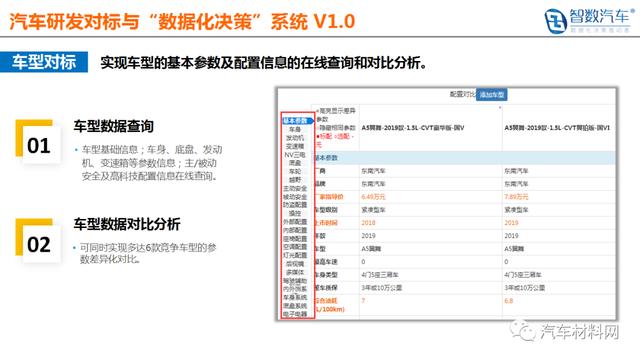Open the NV三电 category
This screenshot has width=640, height=360.
pos(295,155)
